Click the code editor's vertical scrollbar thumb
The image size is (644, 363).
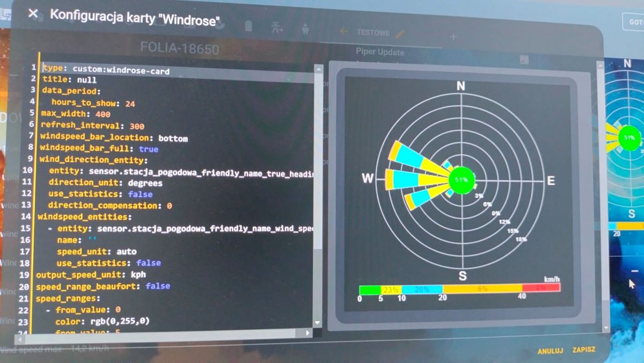(x=318, y=161)
